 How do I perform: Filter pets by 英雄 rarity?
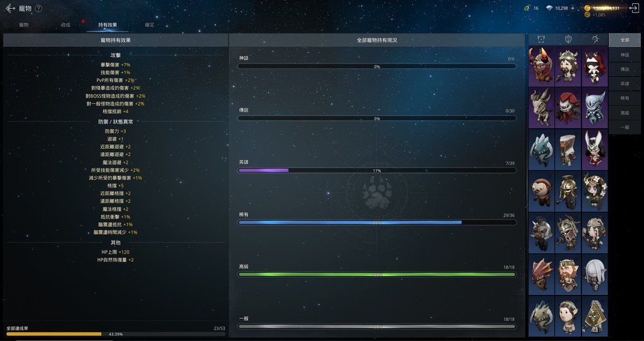coord(624,83)
